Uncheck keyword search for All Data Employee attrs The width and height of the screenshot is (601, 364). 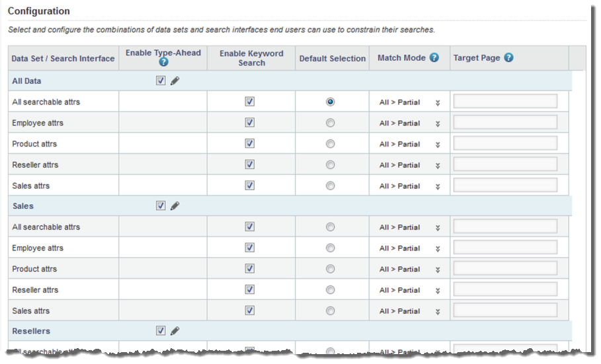point(249,123)
